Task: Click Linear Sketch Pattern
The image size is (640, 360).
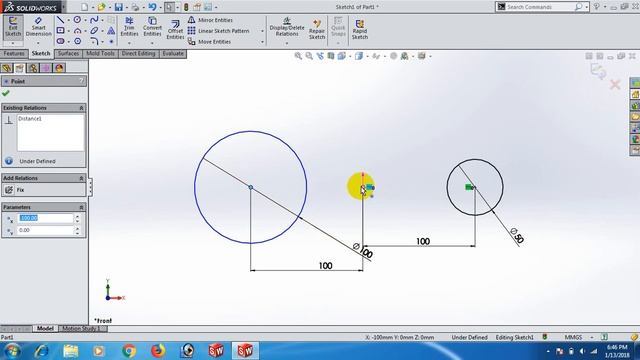Action: [219, 31]
